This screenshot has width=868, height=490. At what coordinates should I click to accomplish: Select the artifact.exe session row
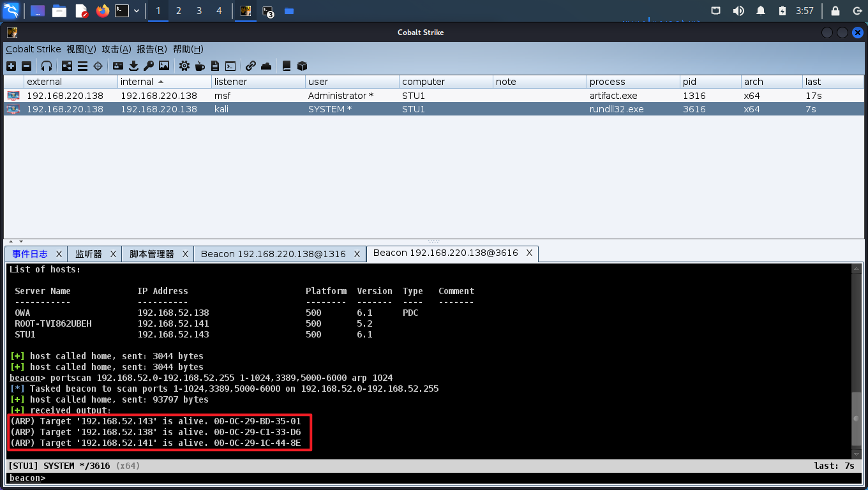click(434, 96)
